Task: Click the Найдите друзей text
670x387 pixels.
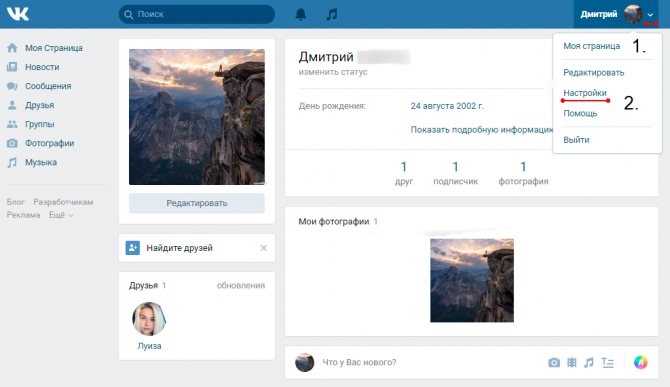Action: 179,248
